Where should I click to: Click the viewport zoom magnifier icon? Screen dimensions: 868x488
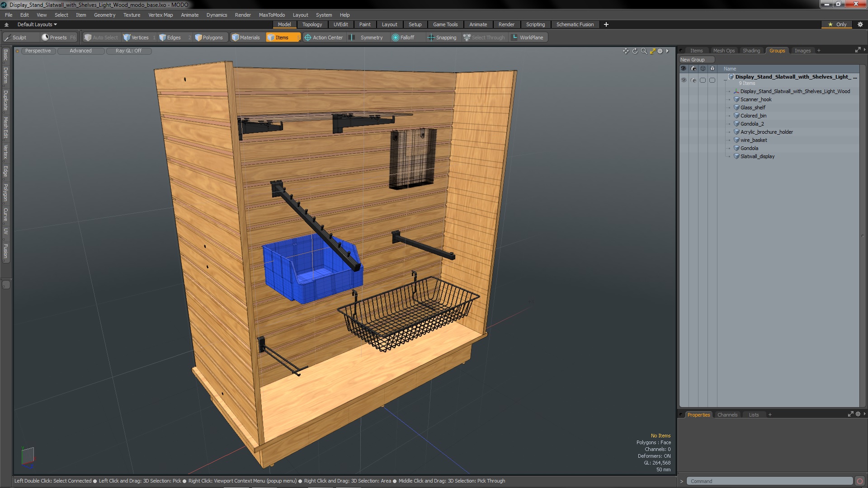[644, 51]
